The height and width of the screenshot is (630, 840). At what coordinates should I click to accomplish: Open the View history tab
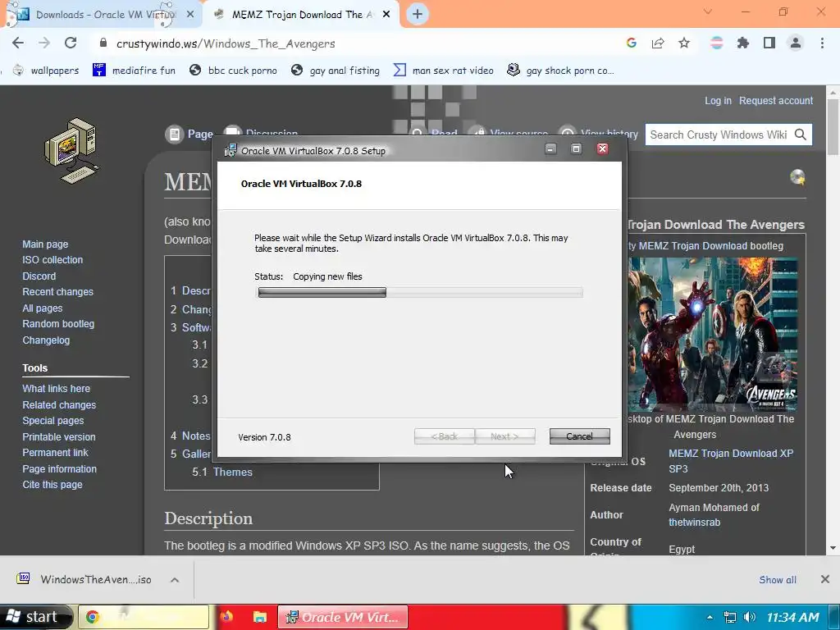(598, 134)
